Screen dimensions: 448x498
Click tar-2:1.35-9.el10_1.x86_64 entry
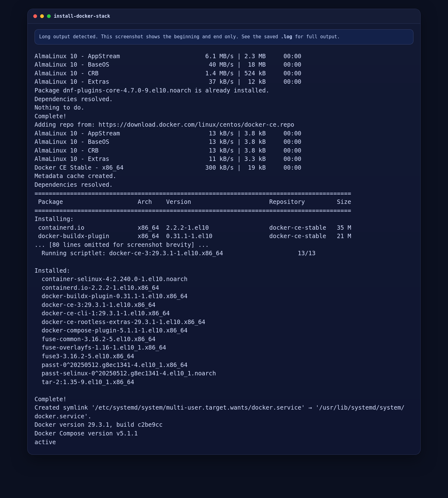tap(88, 382)
